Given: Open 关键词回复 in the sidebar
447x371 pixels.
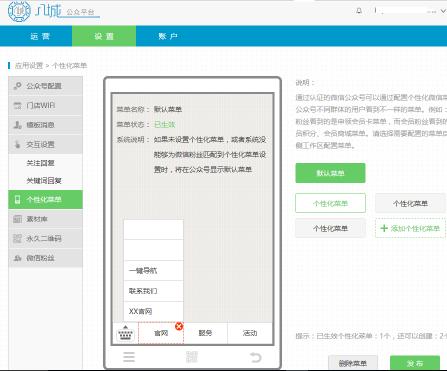Looking at the screenshot, I should [44, 181].
